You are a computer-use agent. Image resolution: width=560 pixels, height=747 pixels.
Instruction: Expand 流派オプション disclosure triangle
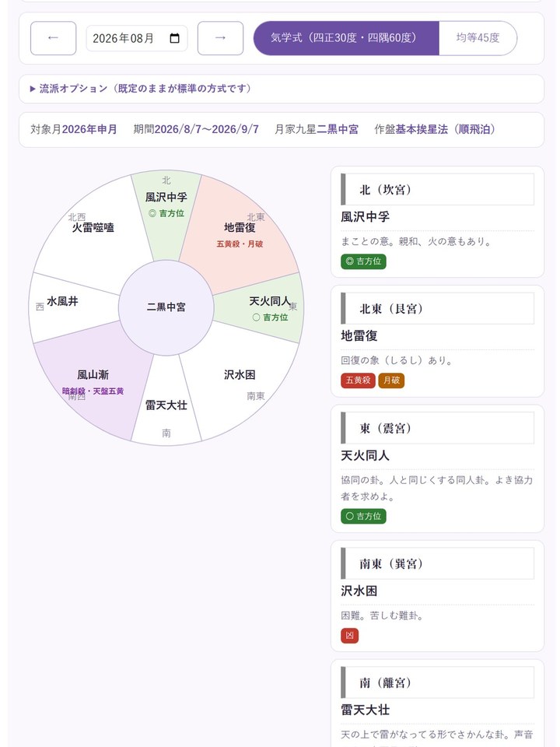coord(33,89)
